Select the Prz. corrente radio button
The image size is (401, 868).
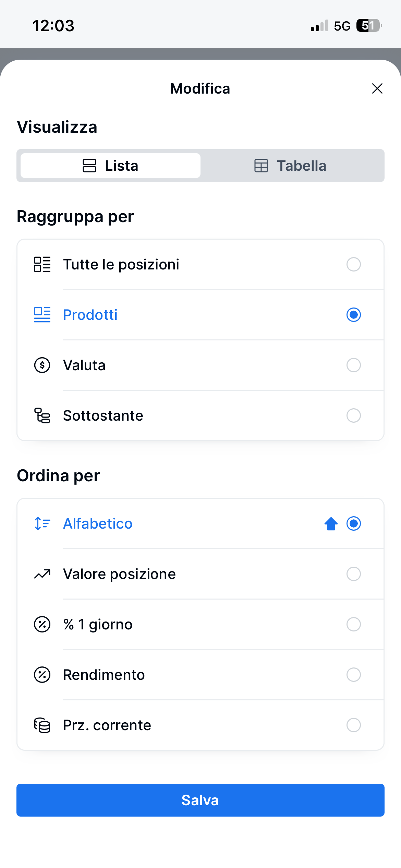tap(353, 725)
